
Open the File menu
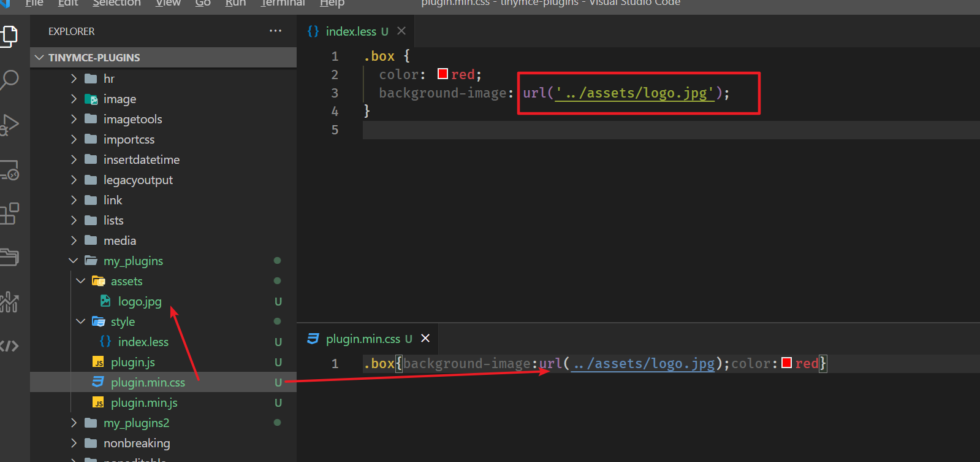(x=34, y=3)
